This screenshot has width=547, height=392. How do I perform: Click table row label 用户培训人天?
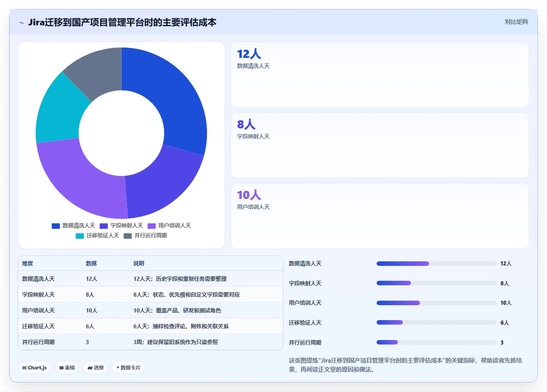coord(38,311)
